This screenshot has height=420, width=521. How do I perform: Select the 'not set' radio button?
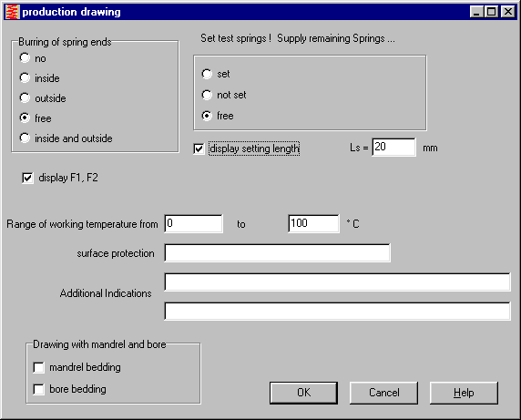(207, 95)
